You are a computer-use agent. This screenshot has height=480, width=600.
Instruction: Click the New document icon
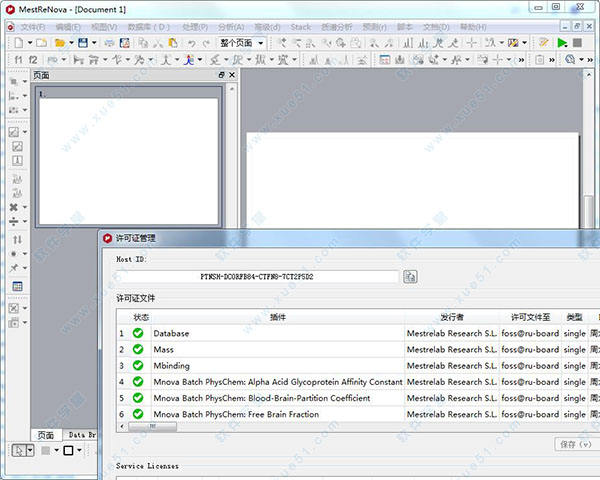pos(18,43)
